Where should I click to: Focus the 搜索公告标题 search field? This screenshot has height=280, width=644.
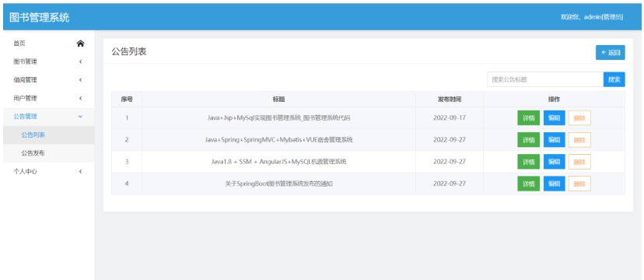tap(545, 79)
